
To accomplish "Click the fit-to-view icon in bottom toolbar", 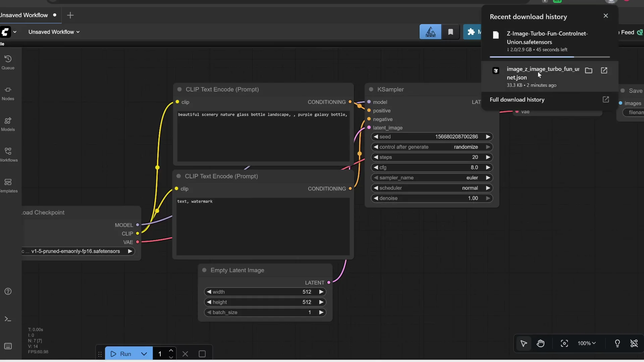I will tap(564, 344).
